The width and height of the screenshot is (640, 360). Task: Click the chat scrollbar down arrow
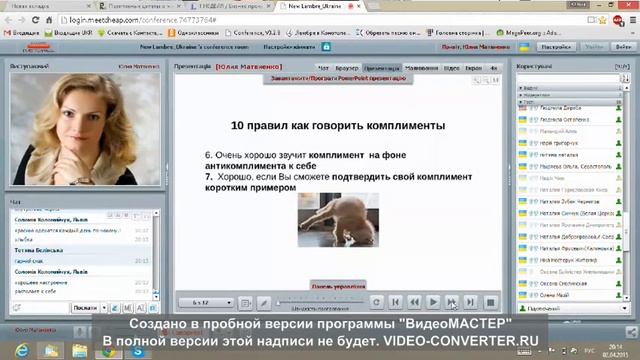[x=156, y=296]
